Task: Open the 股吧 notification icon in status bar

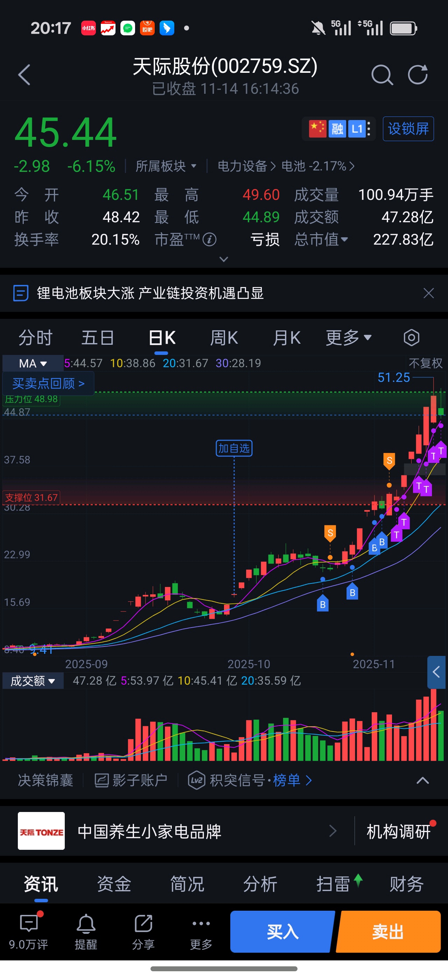Action: point(148,28)
